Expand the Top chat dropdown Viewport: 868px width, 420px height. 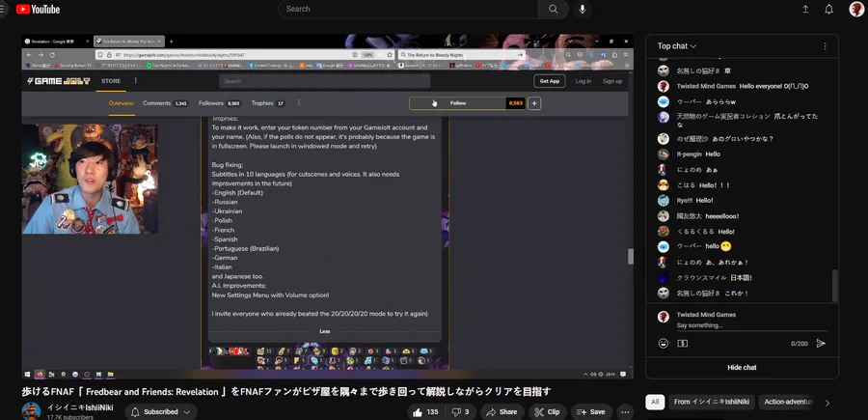point(676,46)
